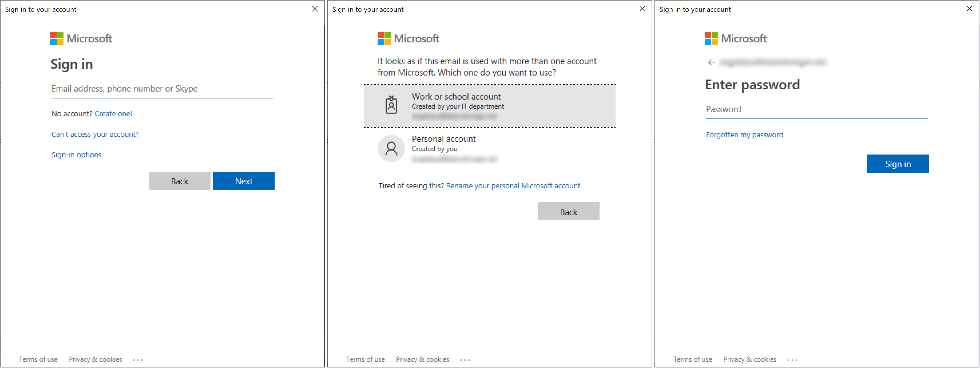This screenshot has height=368, width=980.
Task: Click the close button on center panel
Action: click(x=642, y=9)
